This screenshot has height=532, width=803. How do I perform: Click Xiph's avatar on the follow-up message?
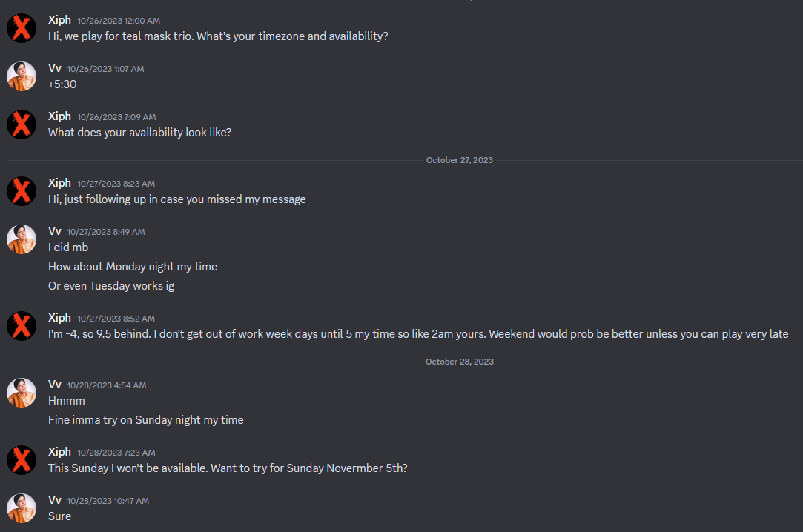click(22, 190)
